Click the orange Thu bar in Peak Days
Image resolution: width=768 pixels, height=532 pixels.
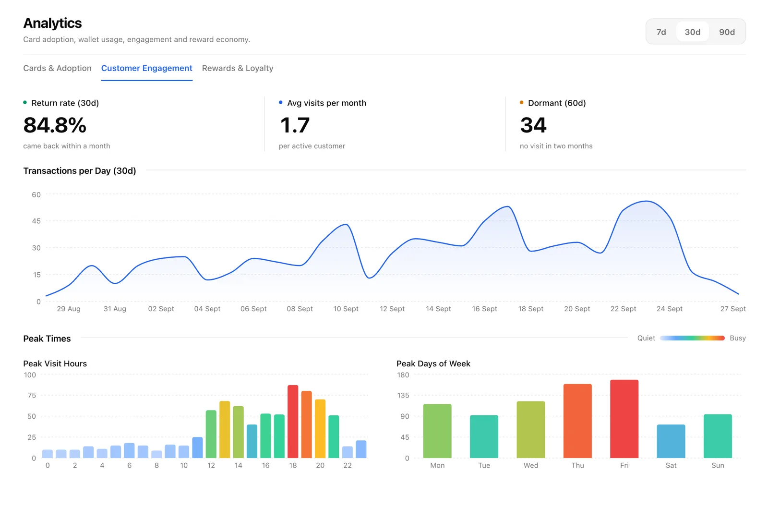pos(577,421)
